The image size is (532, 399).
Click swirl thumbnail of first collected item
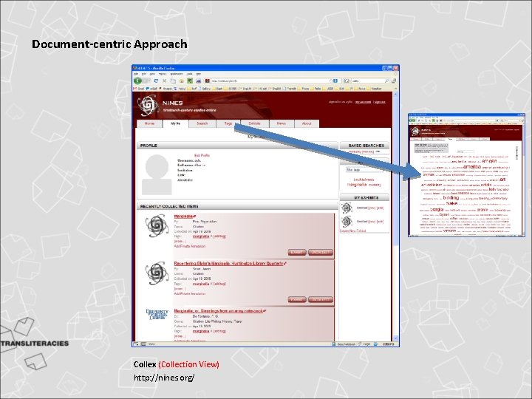pos(157,225)
